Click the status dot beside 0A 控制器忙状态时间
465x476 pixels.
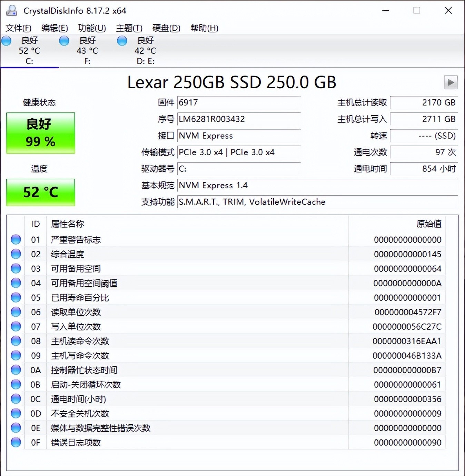point(16,370)
